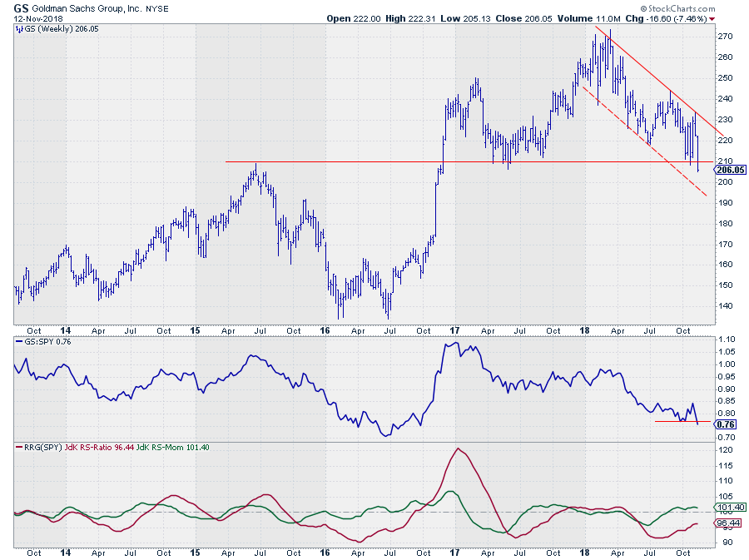The height and width of the screenshot is (560, 749).
Task: Click the Goldman Sachs Group, Inc. company name
Action: click(x=86, y=7)
